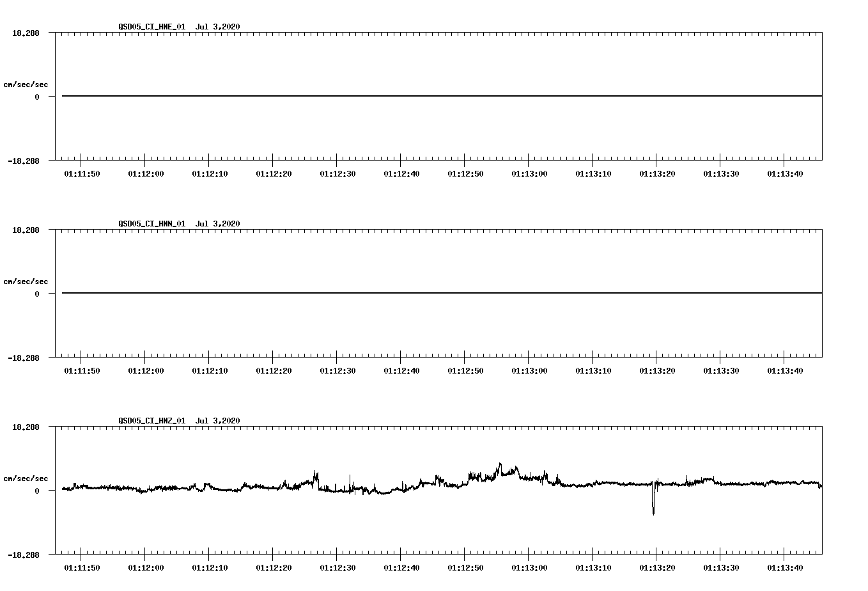
Task: Click 01:13:30 time label under HNZ plot
Action: pyautogui.click(x=721, y=568)
